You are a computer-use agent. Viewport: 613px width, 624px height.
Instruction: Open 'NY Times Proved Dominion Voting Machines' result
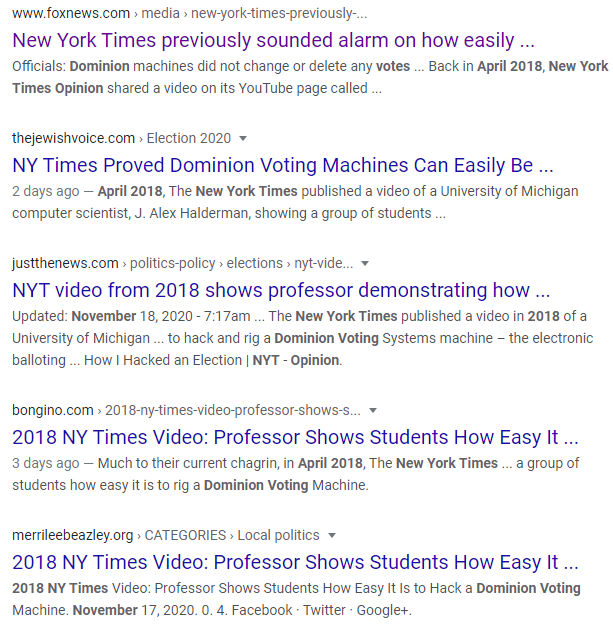click(x=282, y=165)
